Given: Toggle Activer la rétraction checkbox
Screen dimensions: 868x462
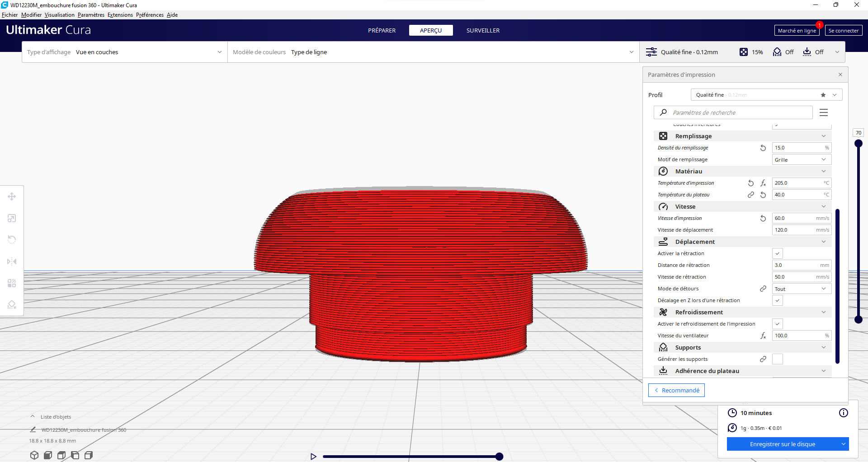Looking at the screenshot, I should pyautogui.click(x=778, y=253).
